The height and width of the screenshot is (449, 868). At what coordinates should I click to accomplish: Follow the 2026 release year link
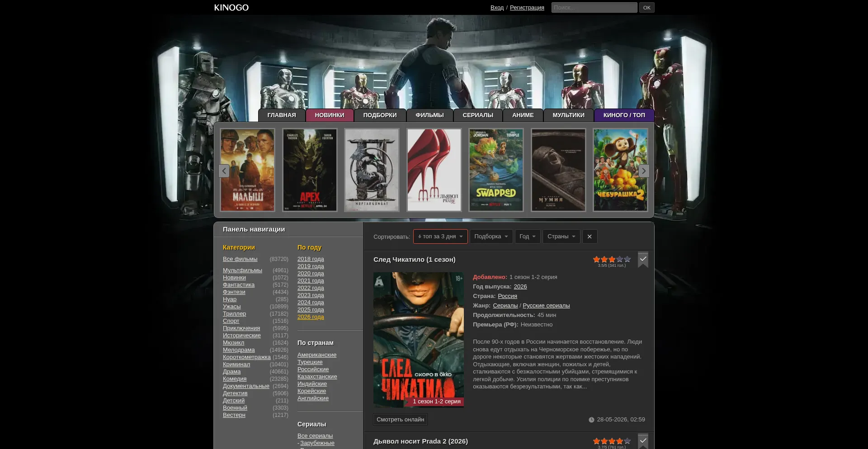tap(520, 287)
